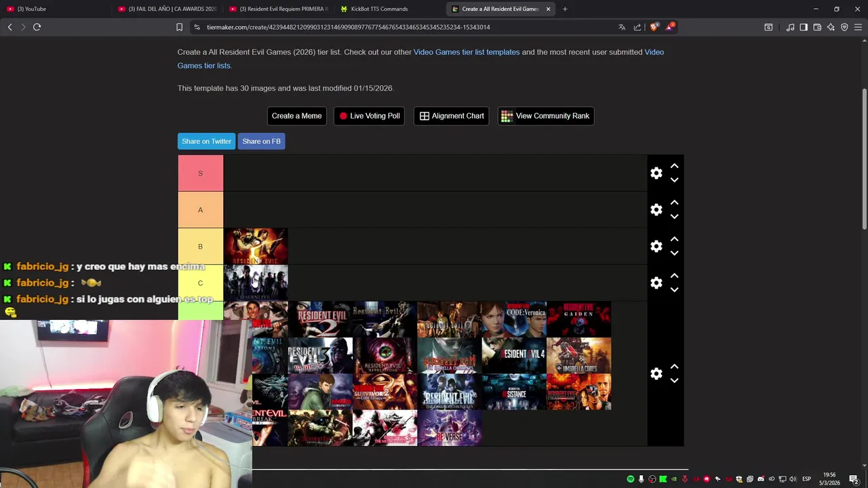
Task: Open a new browser tab
Action: pyautogui.click(x=565, y=9)
